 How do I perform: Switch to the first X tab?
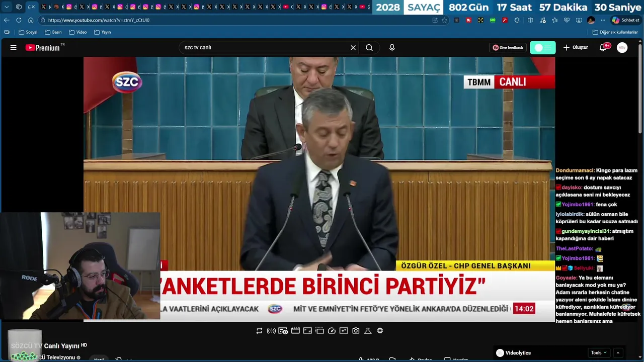44,7
